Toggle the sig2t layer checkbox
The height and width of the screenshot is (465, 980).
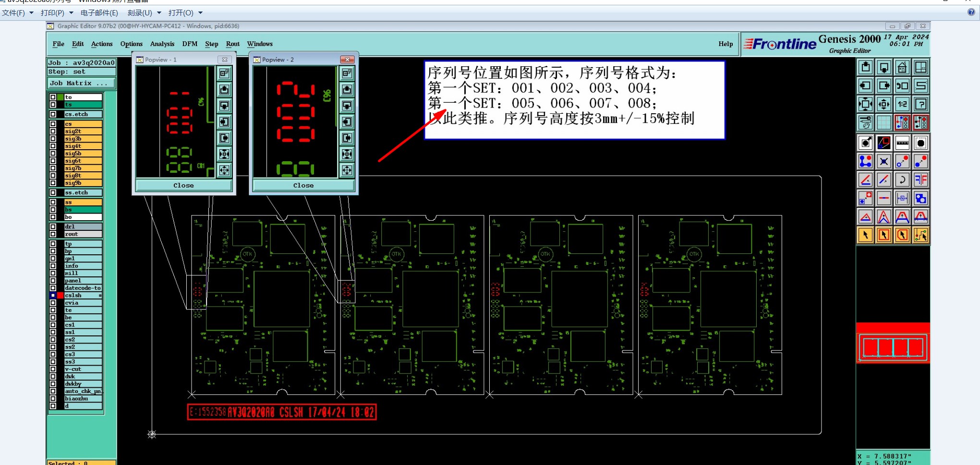pos(53,131)
